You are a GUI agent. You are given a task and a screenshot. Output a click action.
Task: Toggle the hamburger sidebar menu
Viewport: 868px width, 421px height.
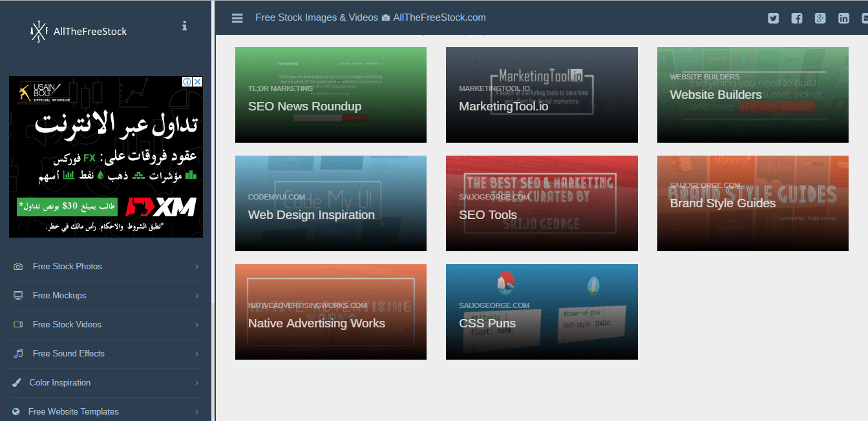point(237,18)
